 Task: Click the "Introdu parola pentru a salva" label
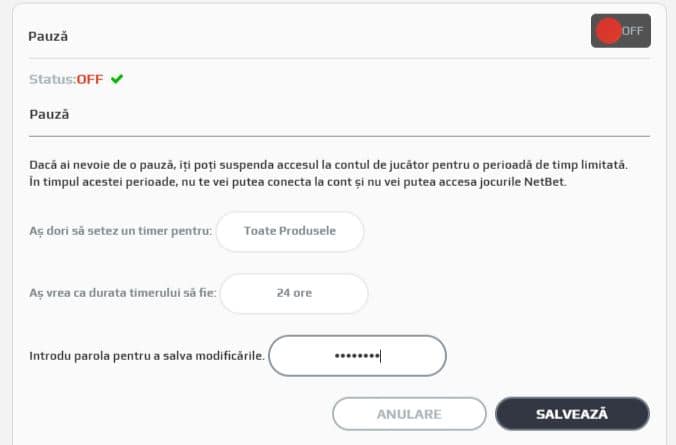coord(146,355)
